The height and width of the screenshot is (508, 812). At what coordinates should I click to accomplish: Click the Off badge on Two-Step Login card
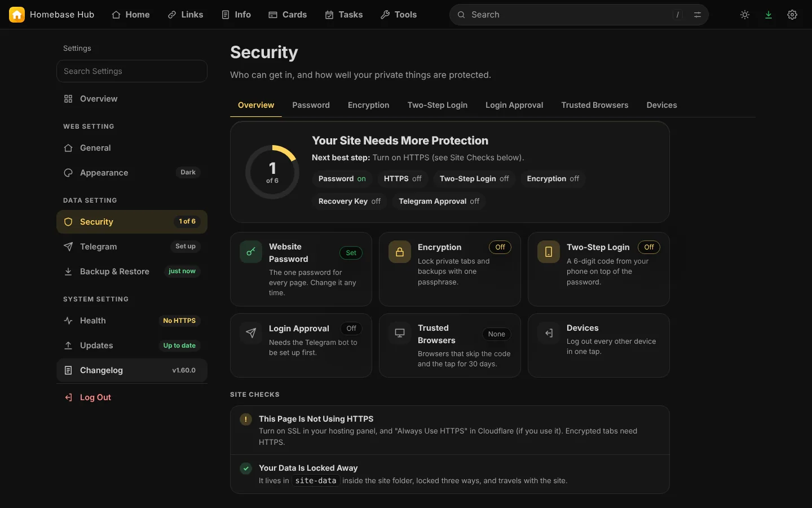(x=649, y=247)
